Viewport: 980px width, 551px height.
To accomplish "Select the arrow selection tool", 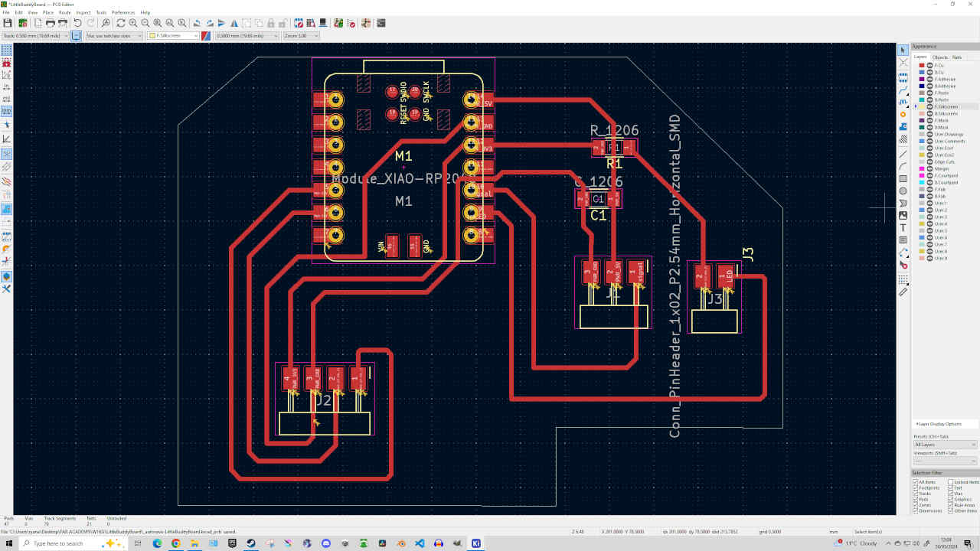I will coord(903,50).
